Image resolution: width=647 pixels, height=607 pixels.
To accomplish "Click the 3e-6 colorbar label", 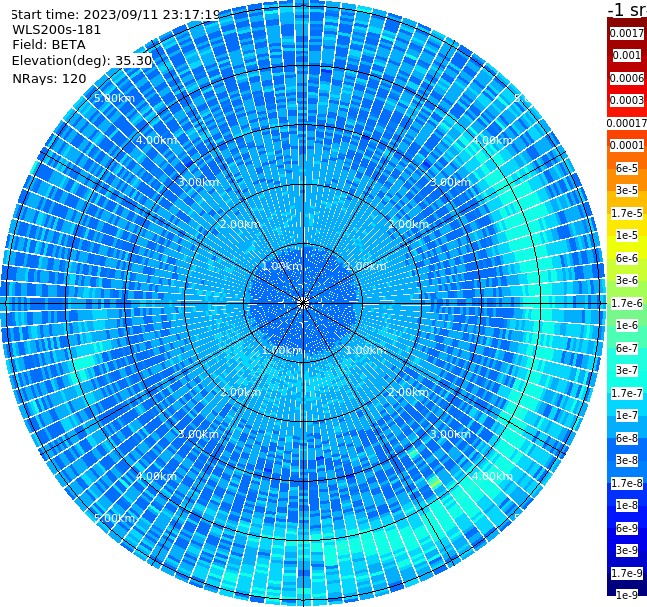I will (x=627, y=280).
